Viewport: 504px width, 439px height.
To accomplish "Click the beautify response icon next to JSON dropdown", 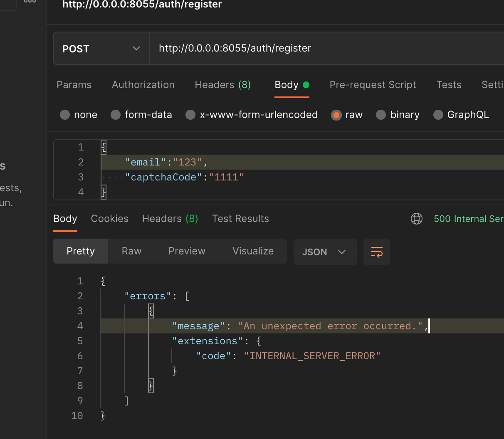I will coord(376,252).
